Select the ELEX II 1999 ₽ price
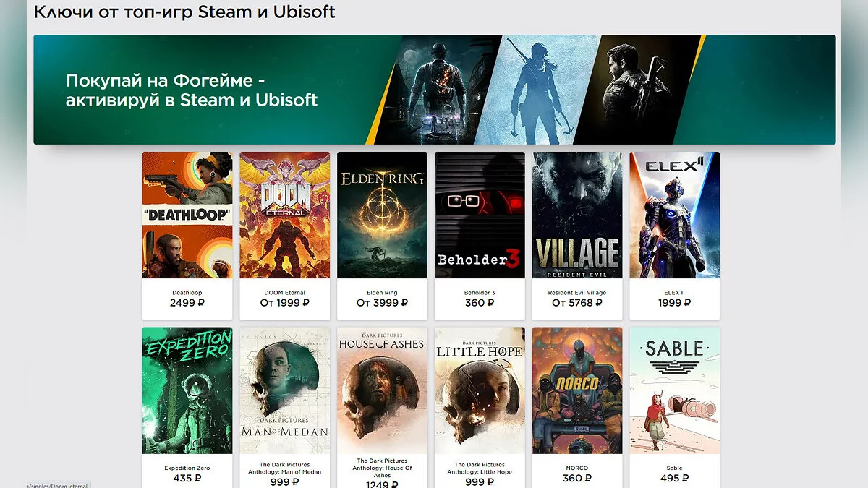Viewport: 868px width, 488px height. 675,303
